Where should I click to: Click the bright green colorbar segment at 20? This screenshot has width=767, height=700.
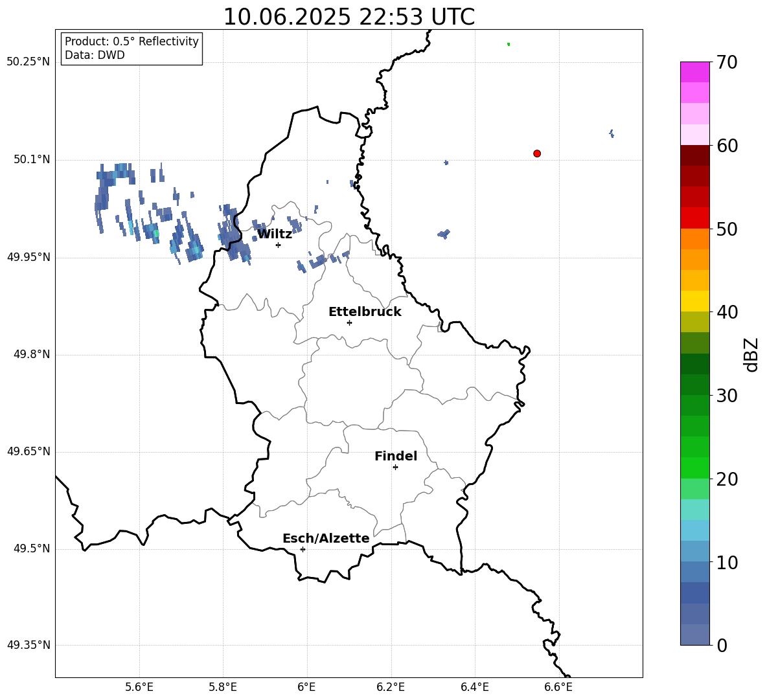pos(694,468)
